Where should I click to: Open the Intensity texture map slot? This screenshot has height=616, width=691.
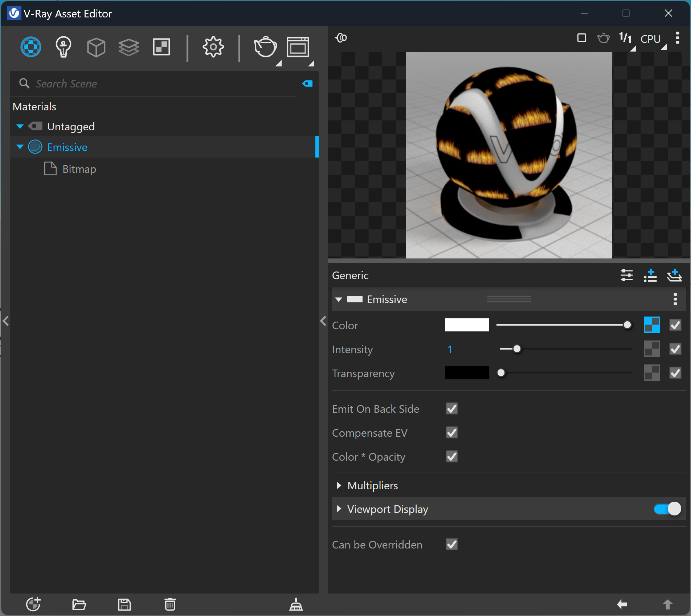652,349
